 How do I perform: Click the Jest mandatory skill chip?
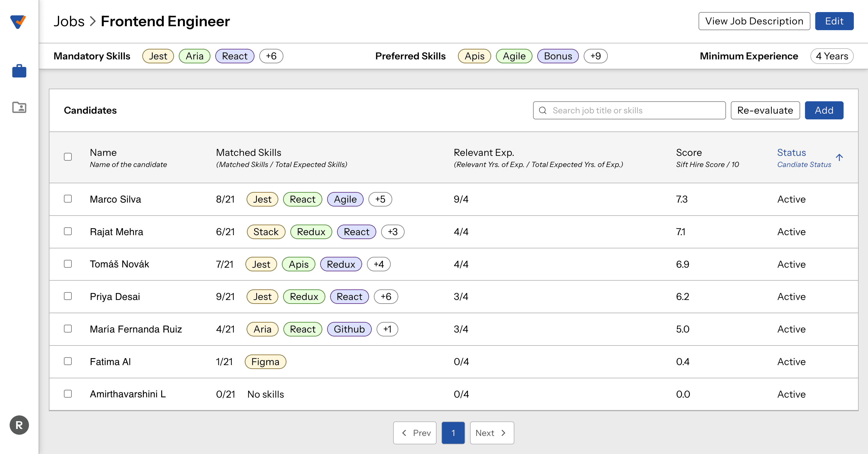pyautogui.click(x=158, y=56)
